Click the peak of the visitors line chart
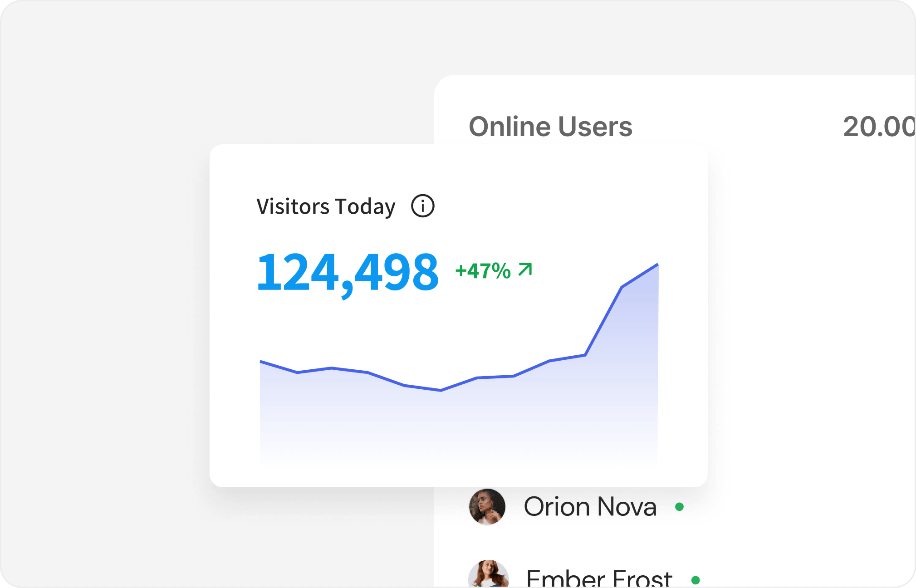 657,264
